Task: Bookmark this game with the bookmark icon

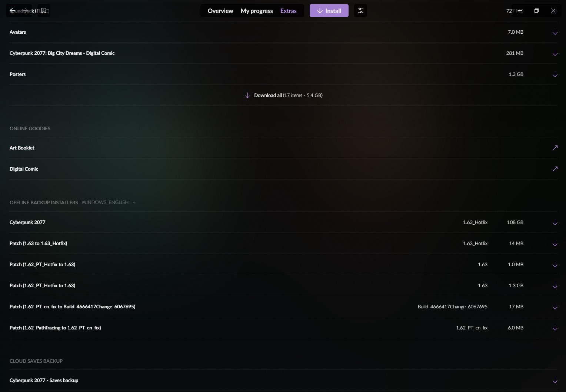Action: tap(44, 11)
